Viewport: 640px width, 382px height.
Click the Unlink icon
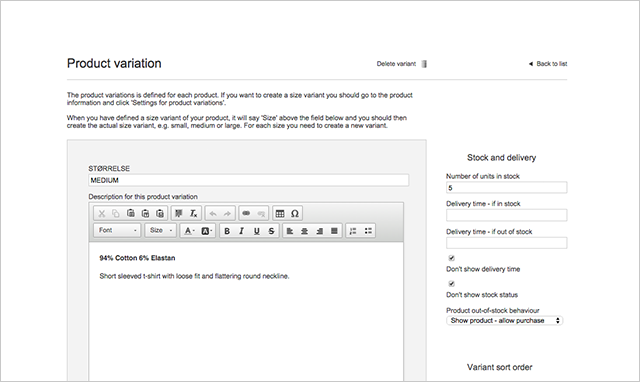(x=261, y=213)
